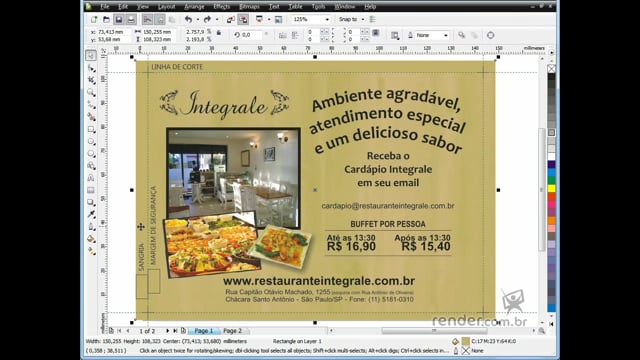Select the Basic Shapes tool in the toolbox
Screen dimensions: 640x360
coord(91,166)
